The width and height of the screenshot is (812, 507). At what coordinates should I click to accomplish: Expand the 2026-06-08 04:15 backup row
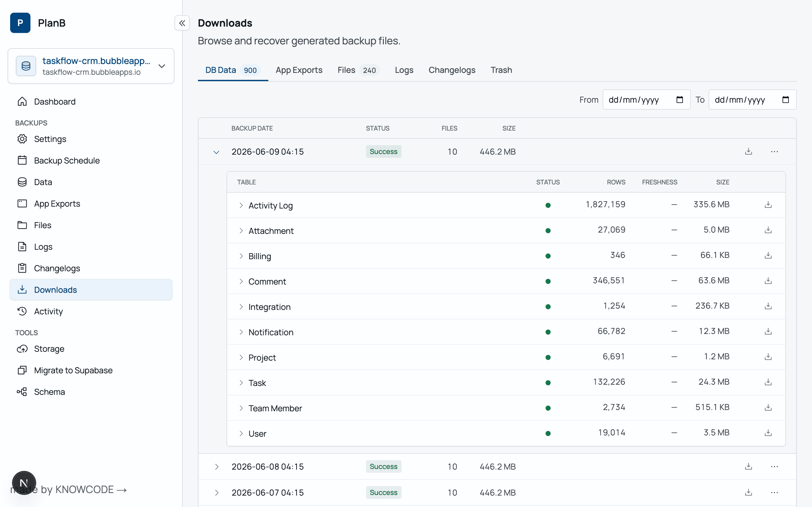tap(216, 466)
